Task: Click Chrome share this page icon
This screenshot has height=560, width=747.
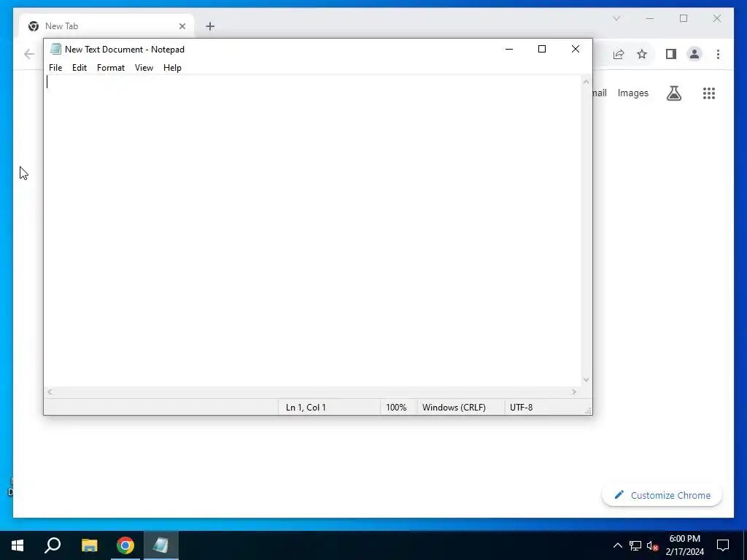Action: tap(619, 54)
